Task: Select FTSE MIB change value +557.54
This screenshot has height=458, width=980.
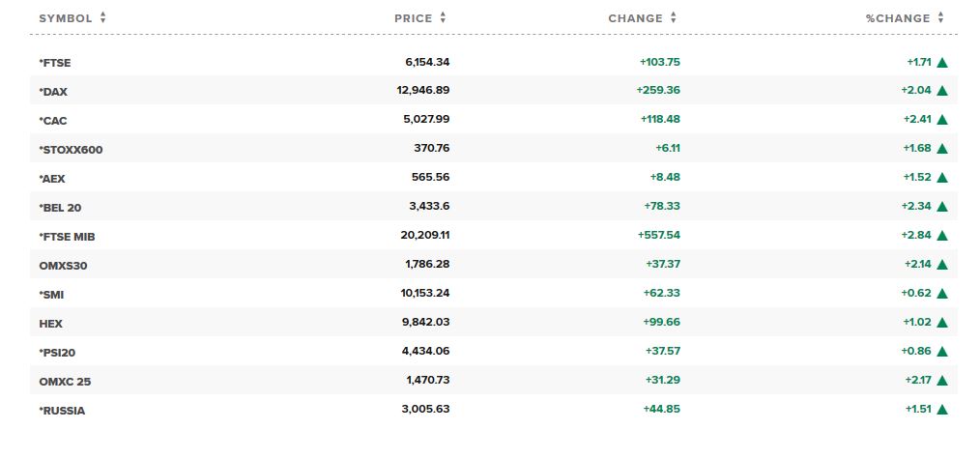Action: (659, 235)
